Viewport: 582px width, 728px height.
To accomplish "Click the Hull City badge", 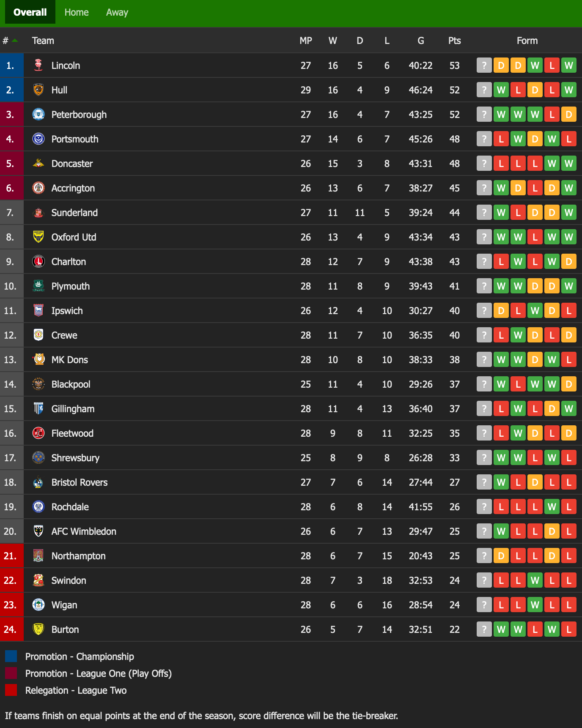I will (x=38, y=90).
